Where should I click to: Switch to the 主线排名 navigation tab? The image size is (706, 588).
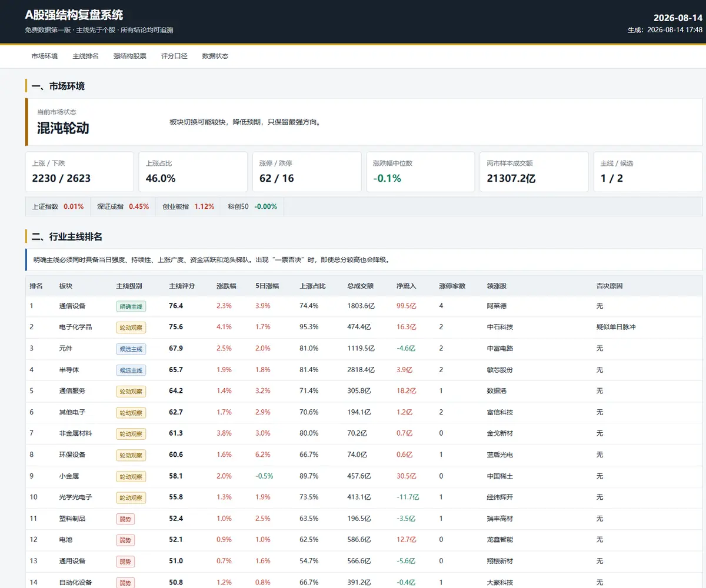point(86,56)
